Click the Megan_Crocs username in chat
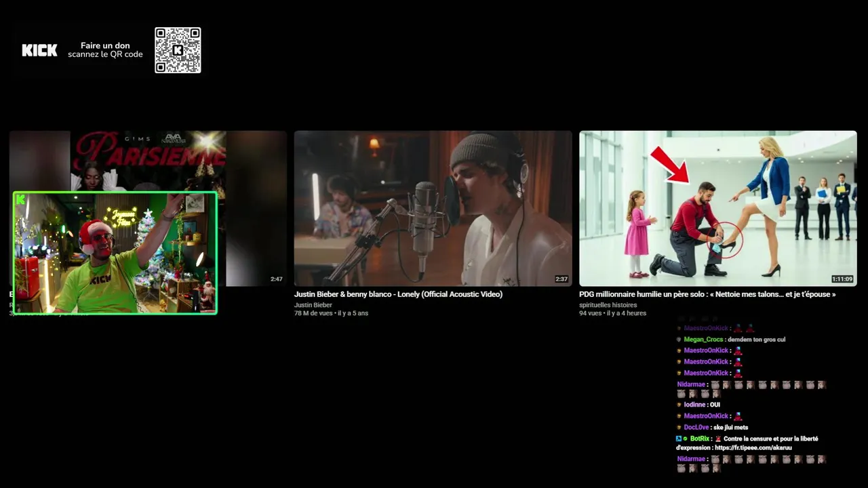The height and width of the screenshot is (488, 868). pyautogui.click(x=703, y=340)
